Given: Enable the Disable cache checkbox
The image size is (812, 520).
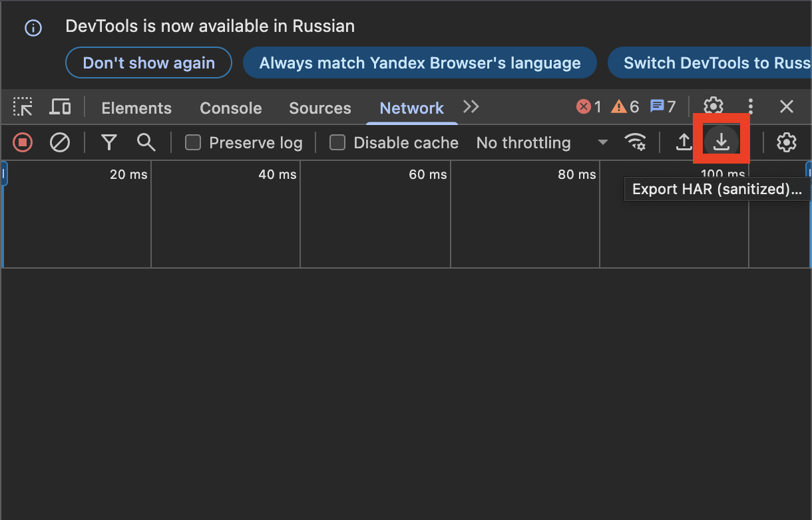Looking at the screenshot, I should 337,142.
